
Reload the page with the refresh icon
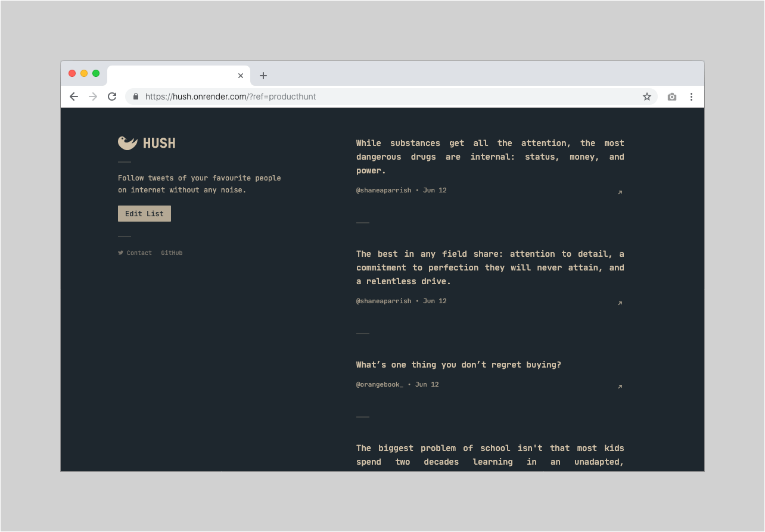(x=112, y=97)
